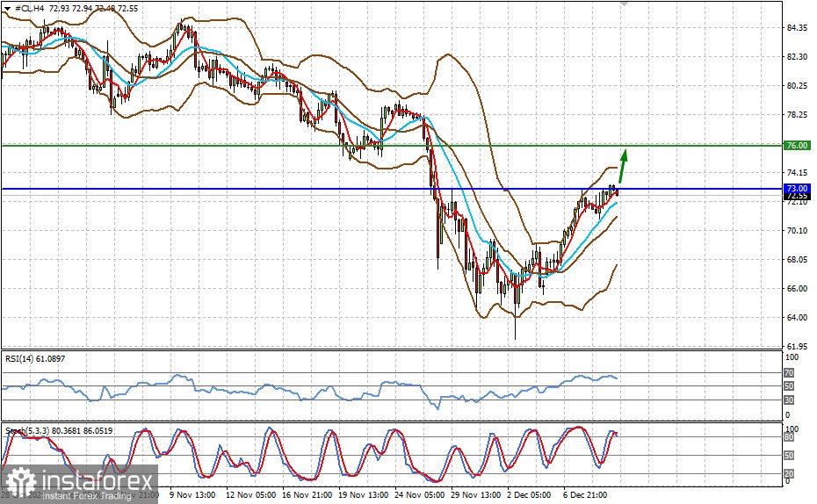Click the 70.10 price axis label
This screenshot has width=817, height=504.
(797, 230)
